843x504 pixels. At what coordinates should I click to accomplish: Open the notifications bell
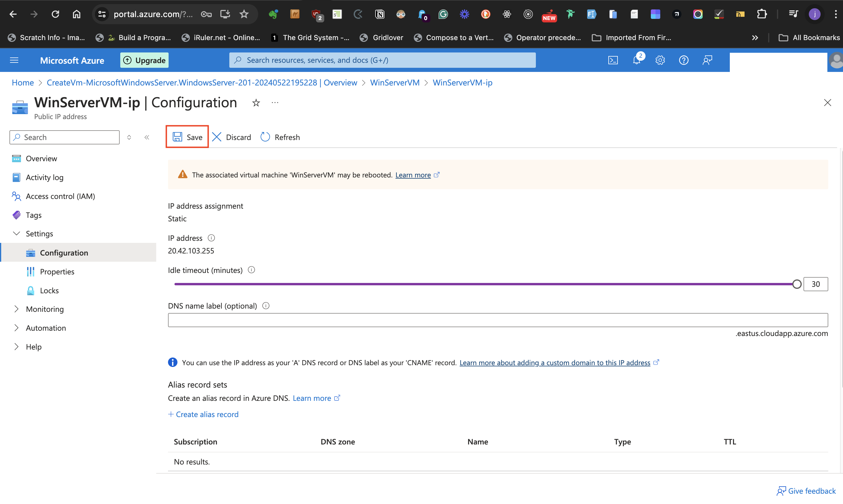636,60
